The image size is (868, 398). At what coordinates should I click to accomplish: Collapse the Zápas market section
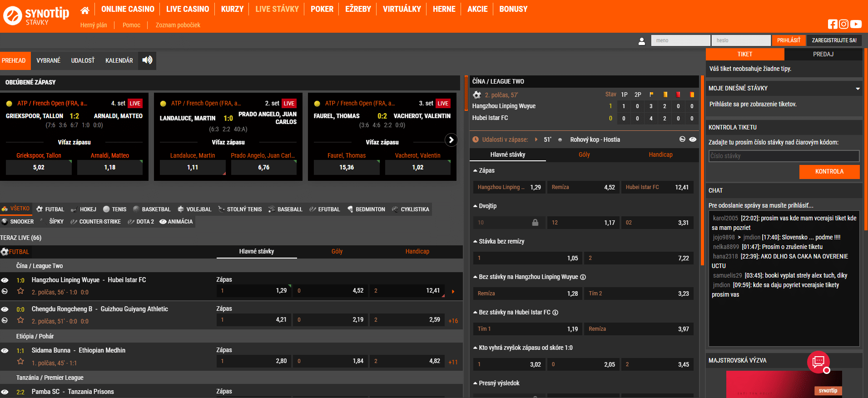click(x=484, y=171)
